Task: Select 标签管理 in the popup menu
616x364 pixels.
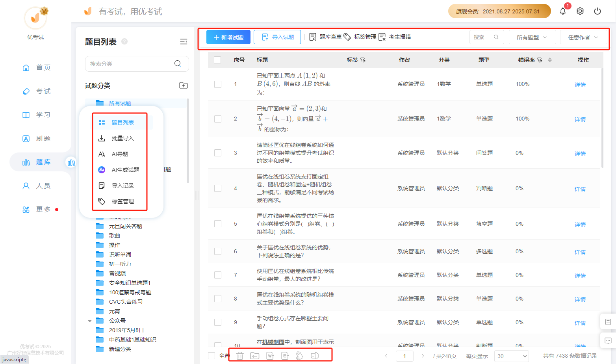Action: coord(122,201)
